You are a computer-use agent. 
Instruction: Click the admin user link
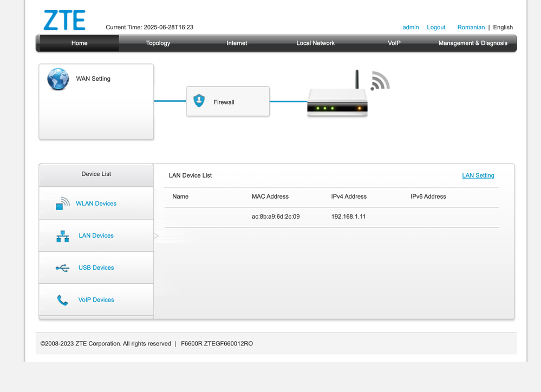(410, 27)
